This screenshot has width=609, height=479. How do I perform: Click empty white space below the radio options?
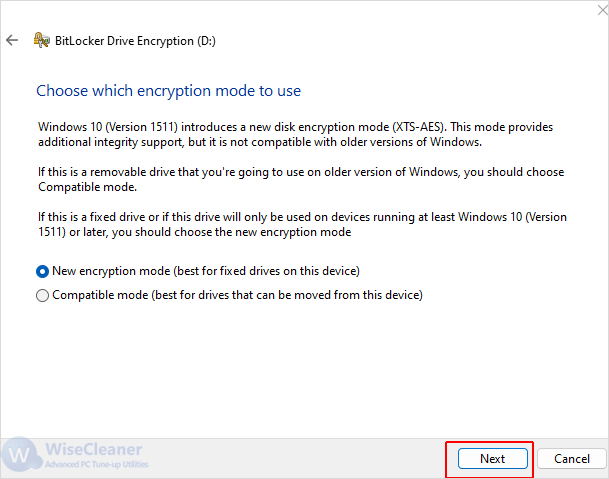(x=303, y=369)
